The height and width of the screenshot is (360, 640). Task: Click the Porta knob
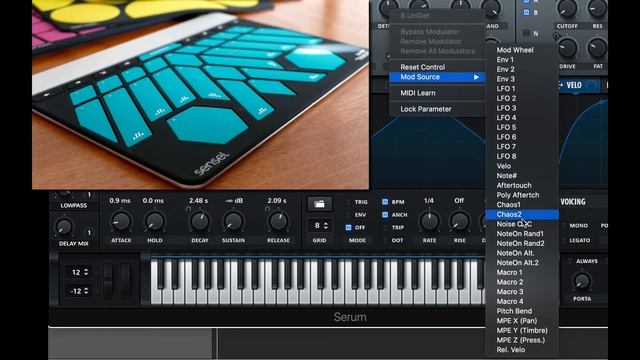pyautogui.click(x=582, y=281)
